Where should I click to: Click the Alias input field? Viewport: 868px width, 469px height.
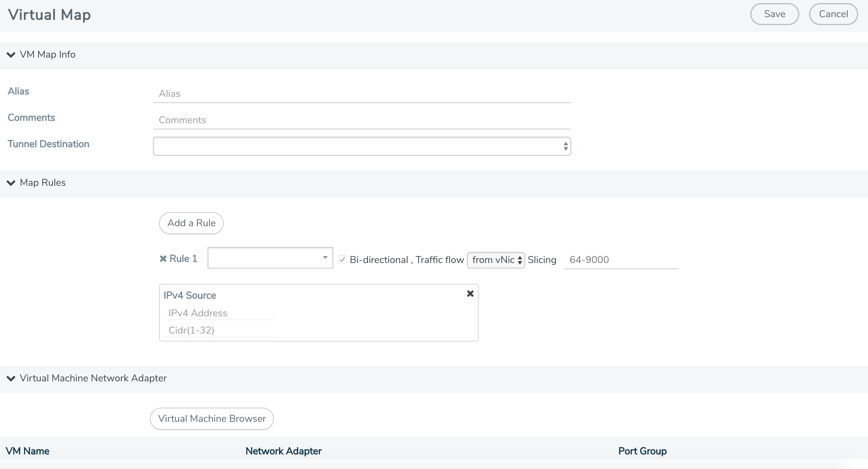click(361, 94)
